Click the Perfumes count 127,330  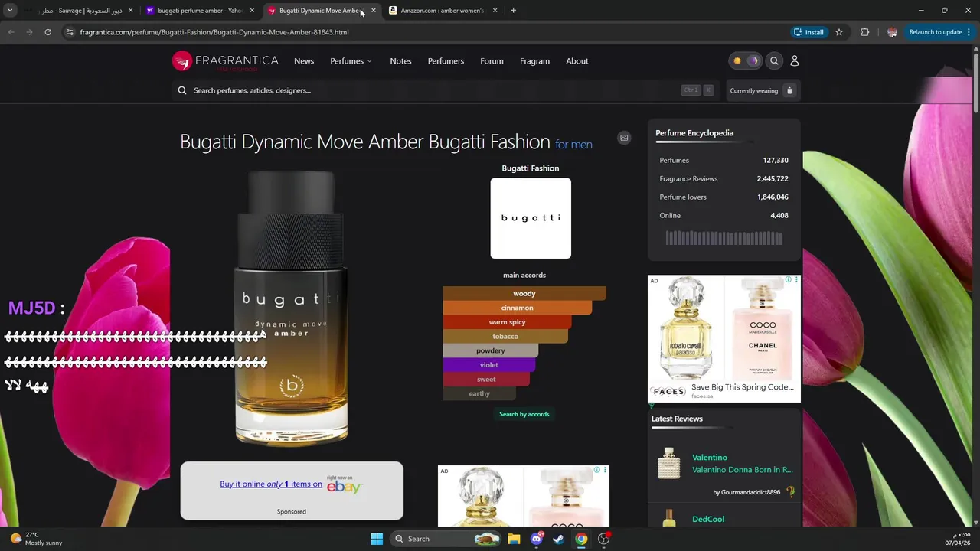(x=776, y=161)
